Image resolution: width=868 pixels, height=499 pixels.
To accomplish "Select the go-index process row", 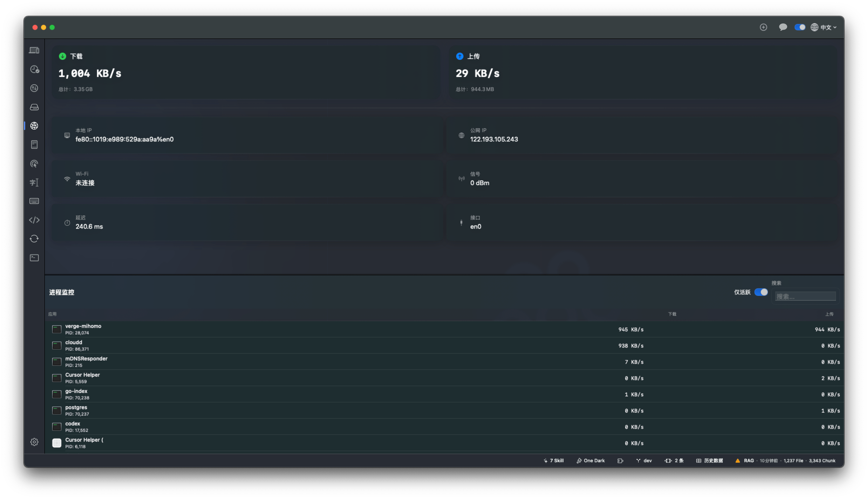I will point(444,394).
